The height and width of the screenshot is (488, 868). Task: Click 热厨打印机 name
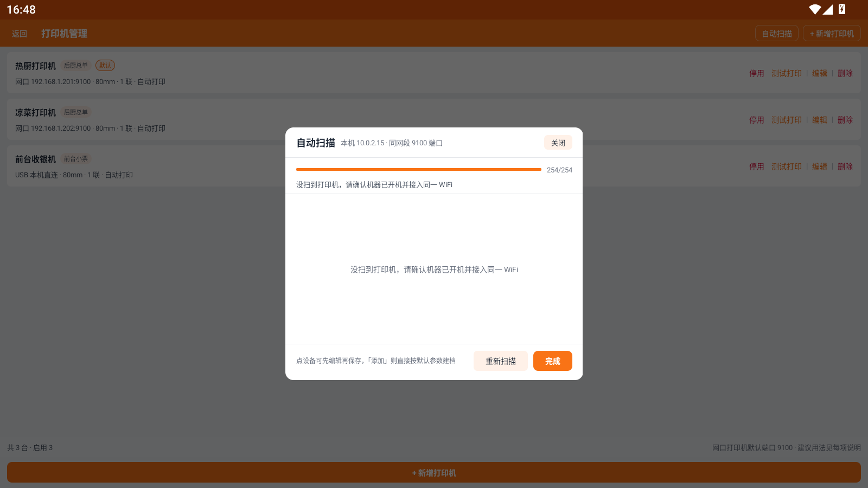pos(35,66)
